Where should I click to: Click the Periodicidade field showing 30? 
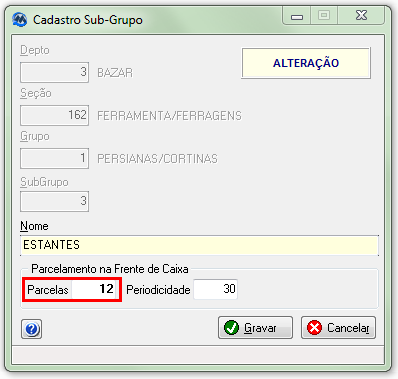pos(216,289)
